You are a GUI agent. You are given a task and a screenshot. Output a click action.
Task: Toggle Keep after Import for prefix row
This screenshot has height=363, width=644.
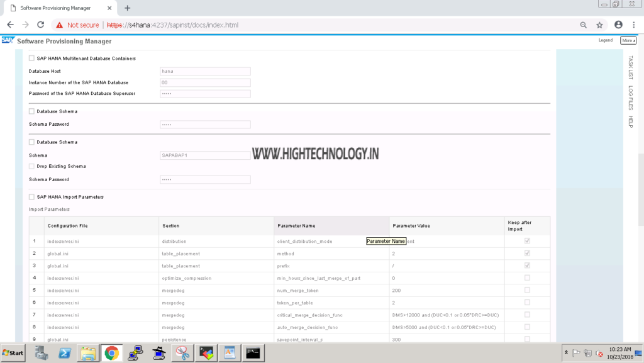coord(527,265)
